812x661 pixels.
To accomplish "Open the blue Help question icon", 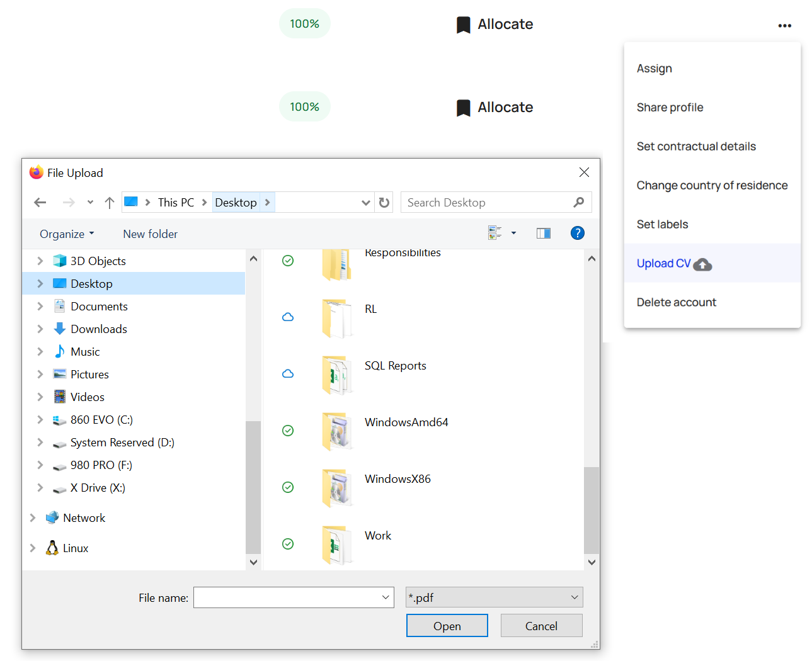I will [x=577, y=233].
